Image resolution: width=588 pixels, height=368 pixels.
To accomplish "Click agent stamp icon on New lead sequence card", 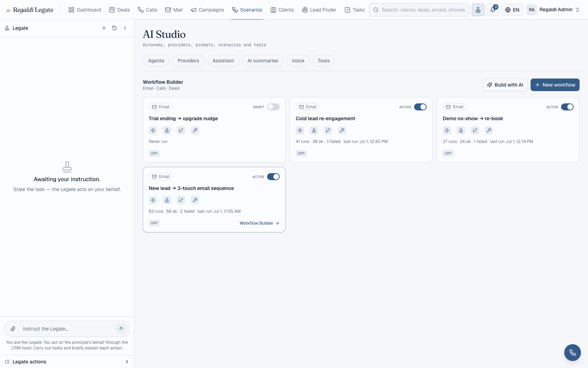I will 167,200.
